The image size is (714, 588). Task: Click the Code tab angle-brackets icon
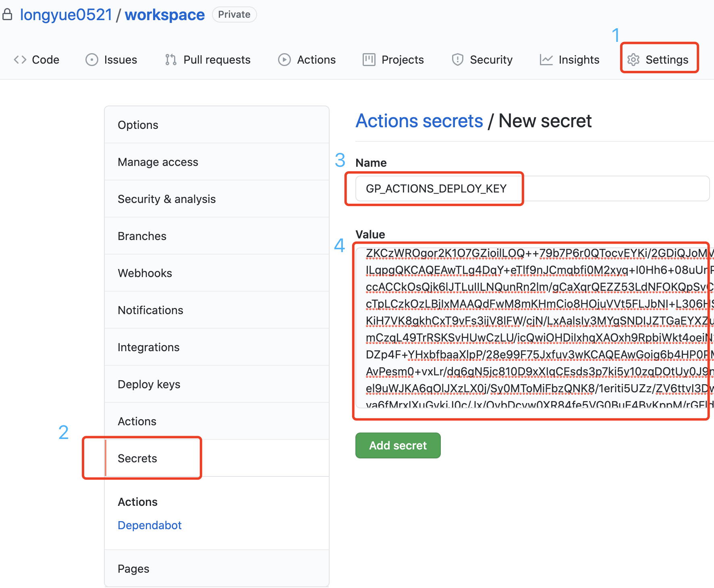click(x=20, y=60)
